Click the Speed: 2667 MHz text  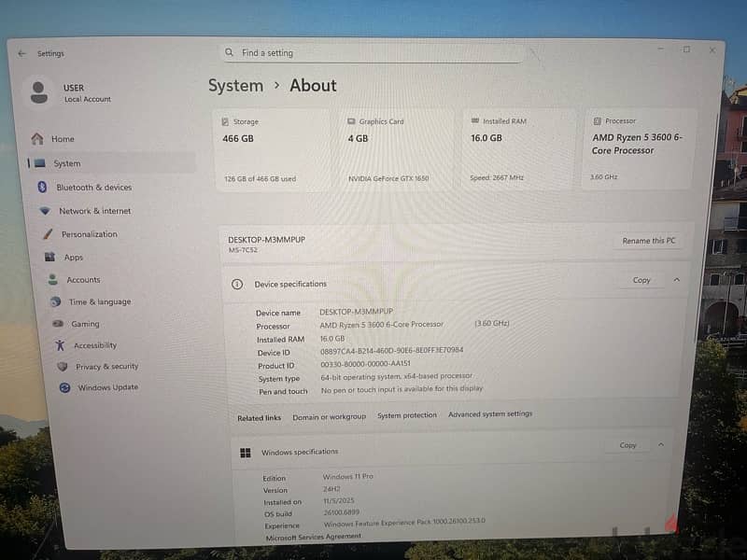[497, 177]
